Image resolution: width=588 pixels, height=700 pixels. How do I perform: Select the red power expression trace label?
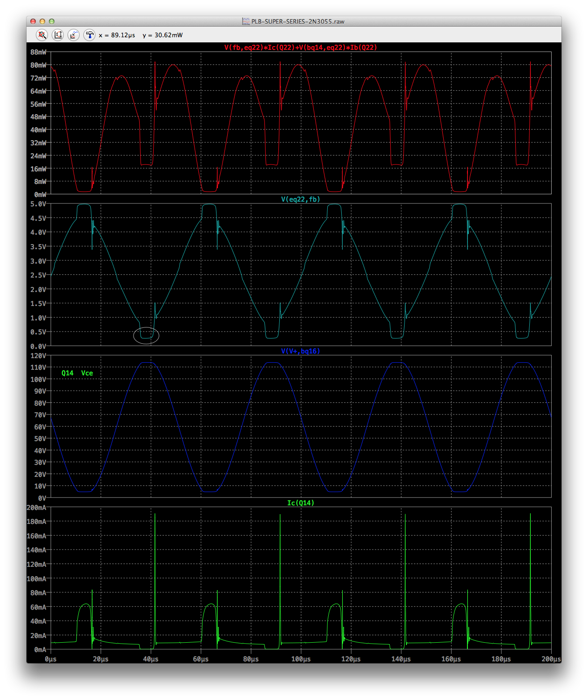[x=301, y=48]
